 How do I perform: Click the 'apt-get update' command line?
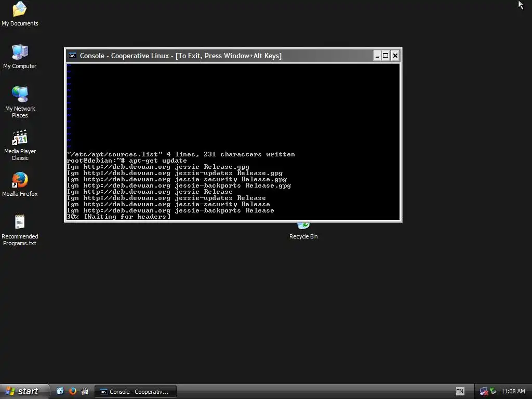[x=127, y=161]
